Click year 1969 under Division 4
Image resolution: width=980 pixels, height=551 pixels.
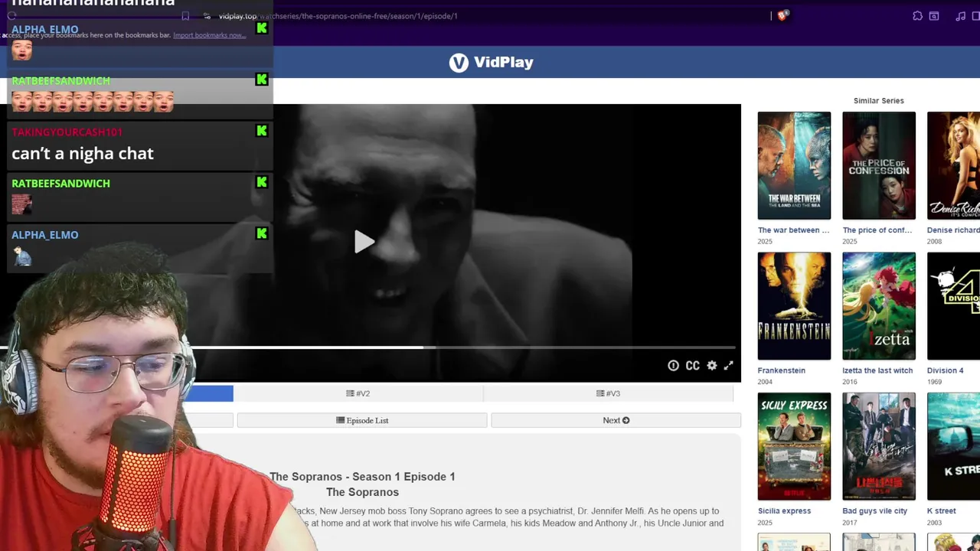934,382
